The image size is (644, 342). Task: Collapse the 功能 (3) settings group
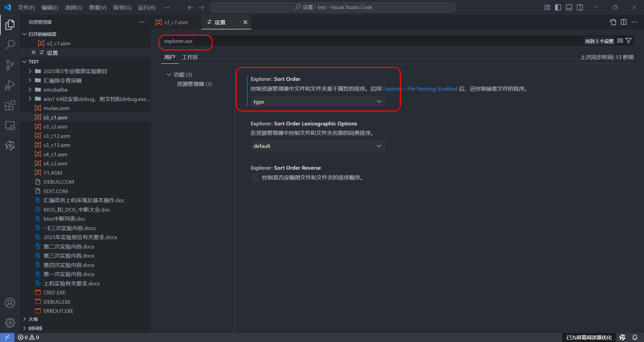pos(169,74)
